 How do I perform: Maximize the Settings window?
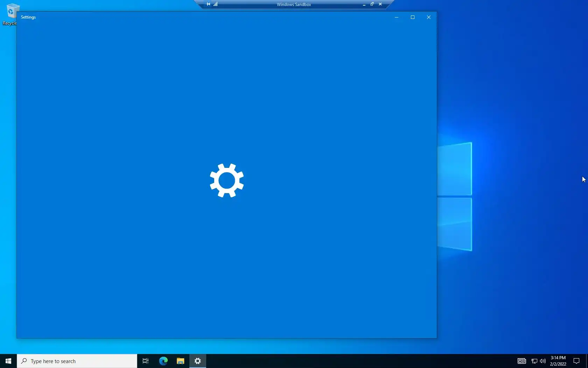click(x=413, y=17)
